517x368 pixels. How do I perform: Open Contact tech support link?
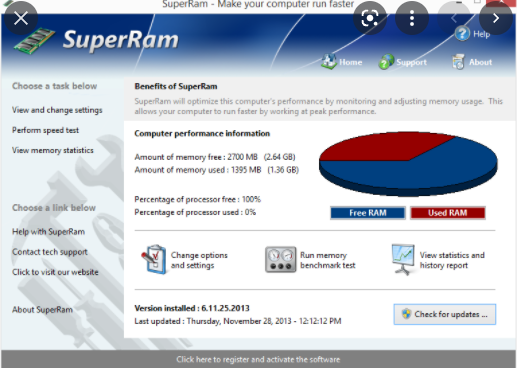(50, 252)
